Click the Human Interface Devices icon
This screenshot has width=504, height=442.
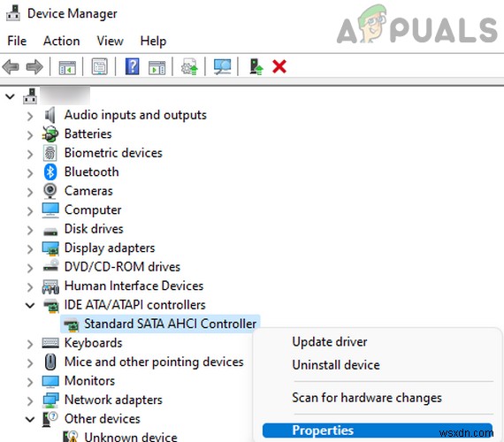click(x=50, y=286)
